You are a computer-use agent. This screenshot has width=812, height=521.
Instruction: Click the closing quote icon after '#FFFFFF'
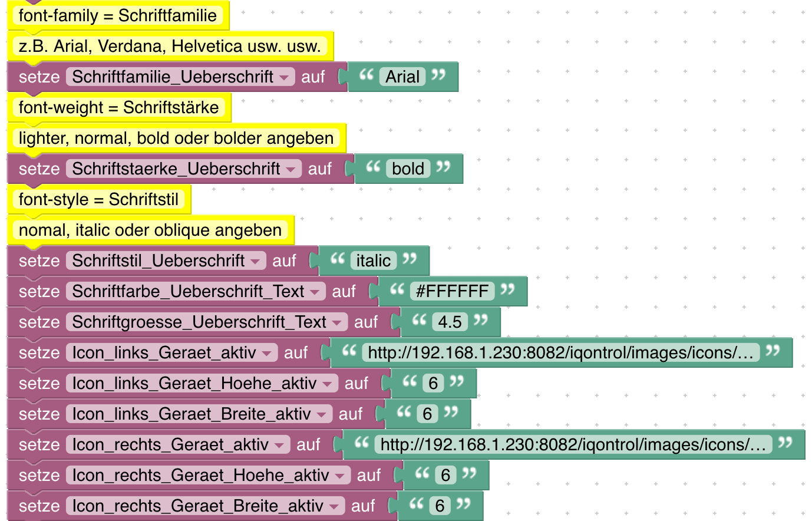[507, 289]
